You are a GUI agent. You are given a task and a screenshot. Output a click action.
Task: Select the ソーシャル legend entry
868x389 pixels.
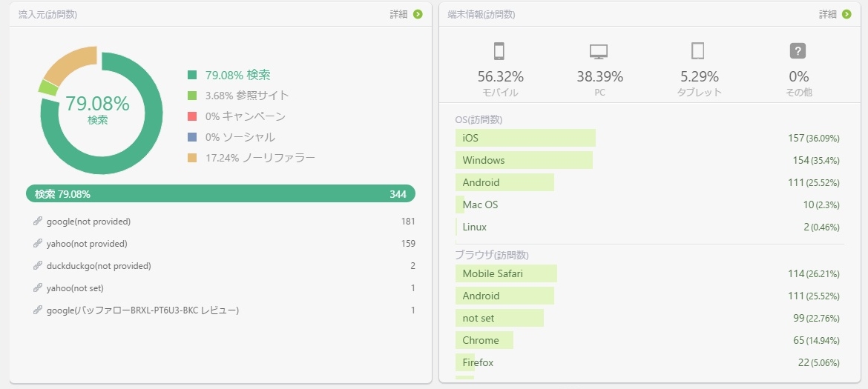coord(231,137)
